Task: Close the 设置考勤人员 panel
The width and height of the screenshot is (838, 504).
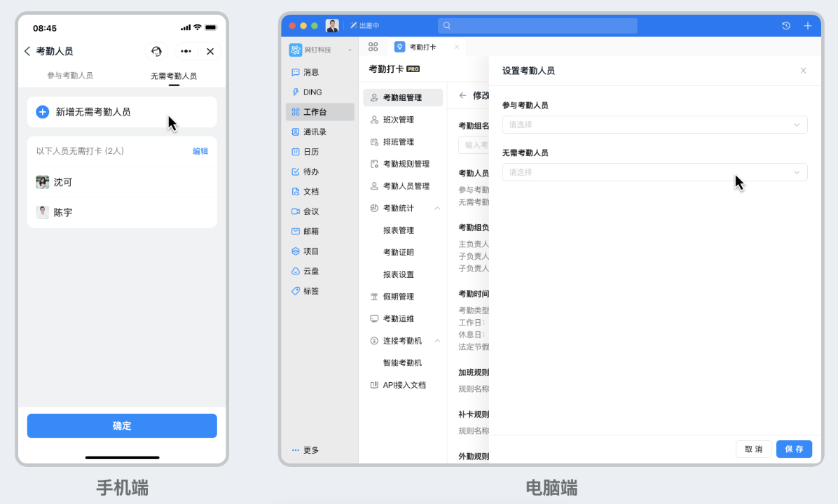Action: (803, 71)
